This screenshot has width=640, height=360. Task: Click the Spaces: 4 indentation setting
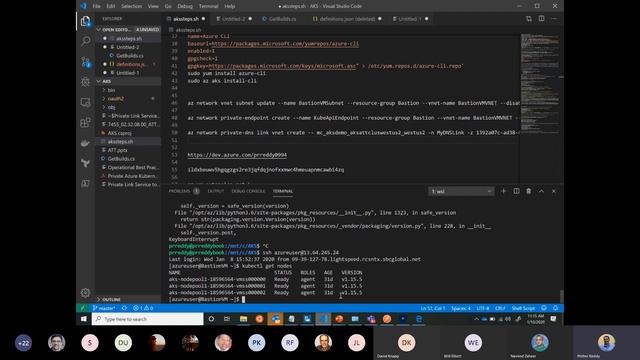pyautogui.click(x=461, y=308)
